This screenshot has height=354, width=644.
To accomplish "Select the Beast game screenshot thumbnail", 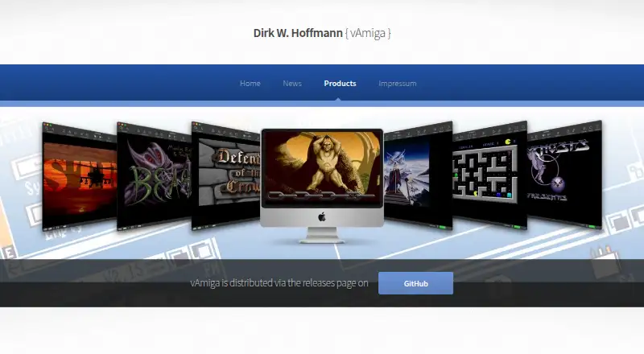I will [x=154, y=175].
